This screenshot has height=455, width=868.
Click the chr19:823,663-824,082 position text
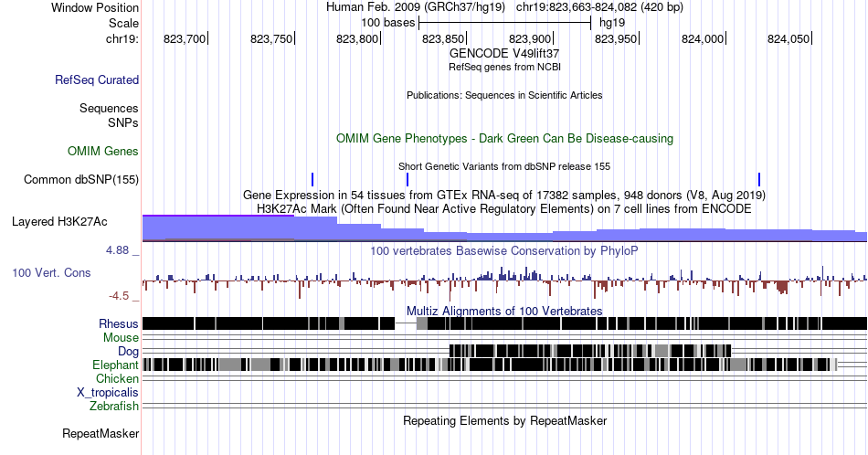pos(599,7)
